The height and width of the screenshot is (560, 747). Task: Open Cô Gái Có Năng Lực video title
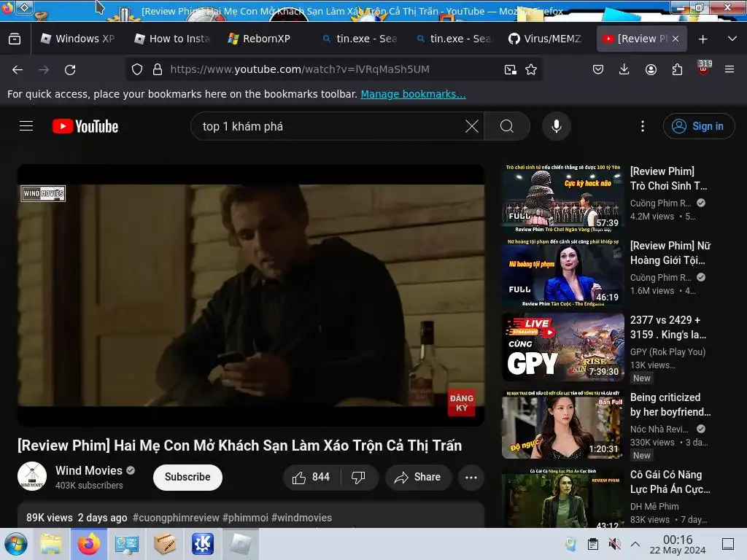tap(670, 482)
